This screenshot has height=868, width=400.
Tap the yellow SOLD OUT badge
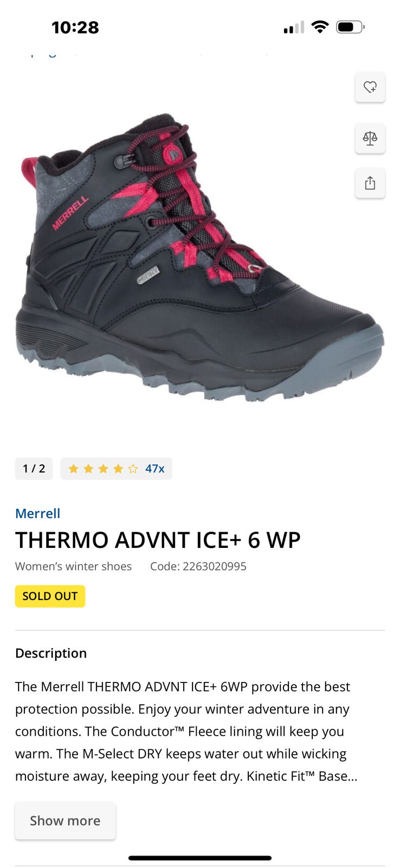click(x=50, y=596)
